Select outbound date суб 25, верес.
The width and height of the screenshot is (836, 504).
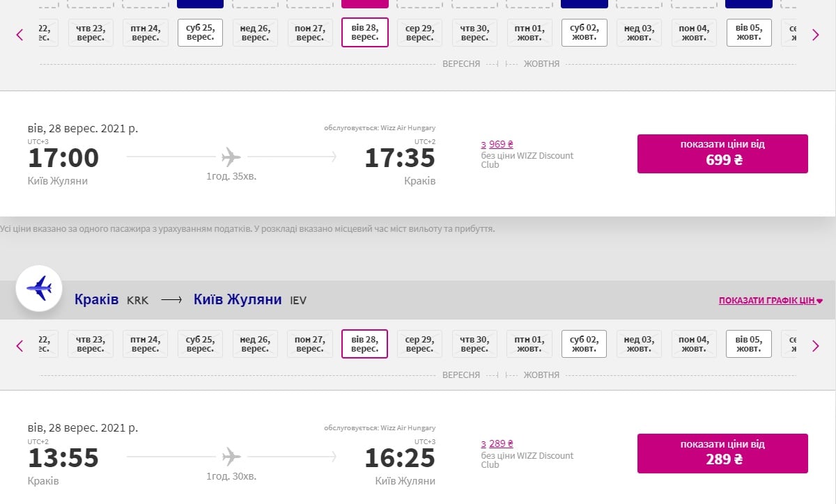[200, 33]
